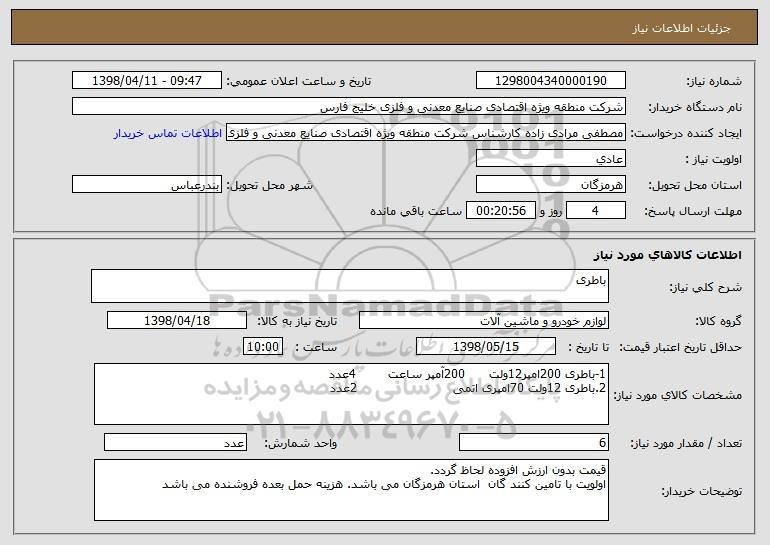Select the buyer organization name field
The width and height of the screenshot is (770, 545).
[x=349, y=107]
